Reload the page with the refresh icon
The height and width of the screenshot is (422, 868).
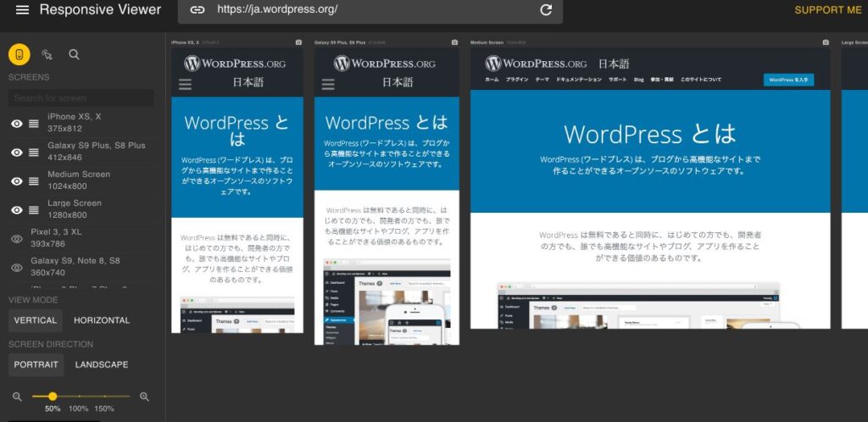pyautogui.click(x=546, y=10)
